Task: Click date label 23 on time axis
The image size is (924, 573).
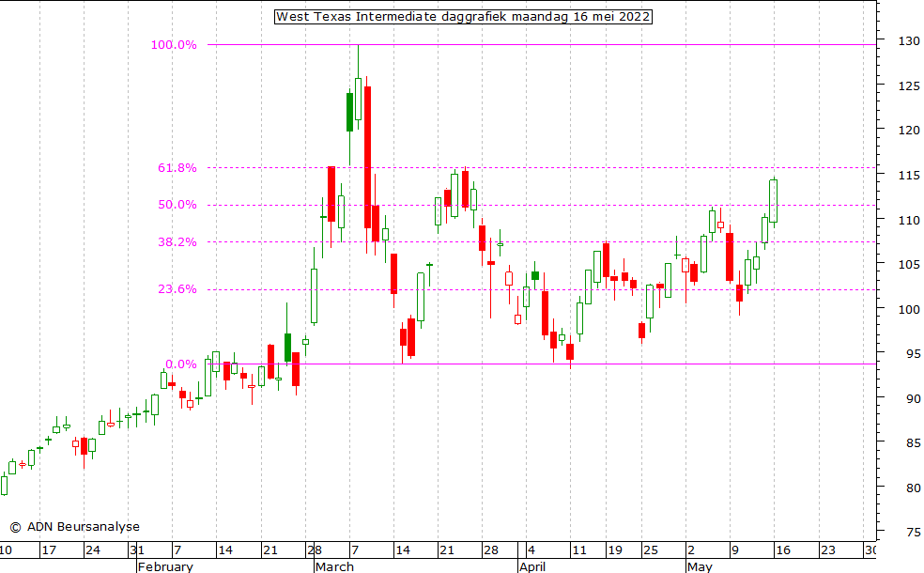Action: (x=828, y=550)
